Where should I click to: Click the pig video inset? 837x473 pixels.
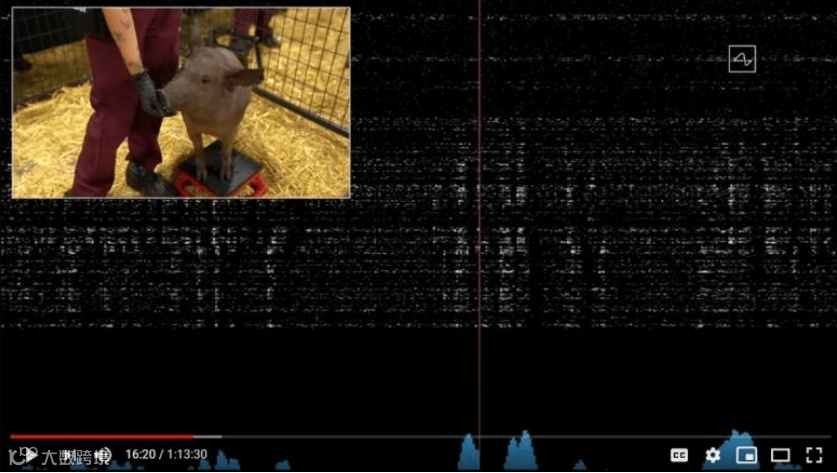coord(181,103)
